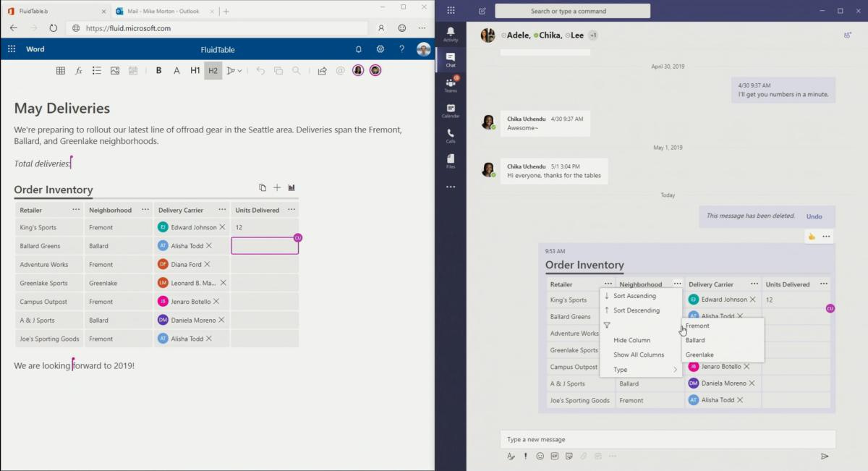Open the chart view for Order Inventory
This screenshot has width=868, height=471.
click(x=291, y=187)
